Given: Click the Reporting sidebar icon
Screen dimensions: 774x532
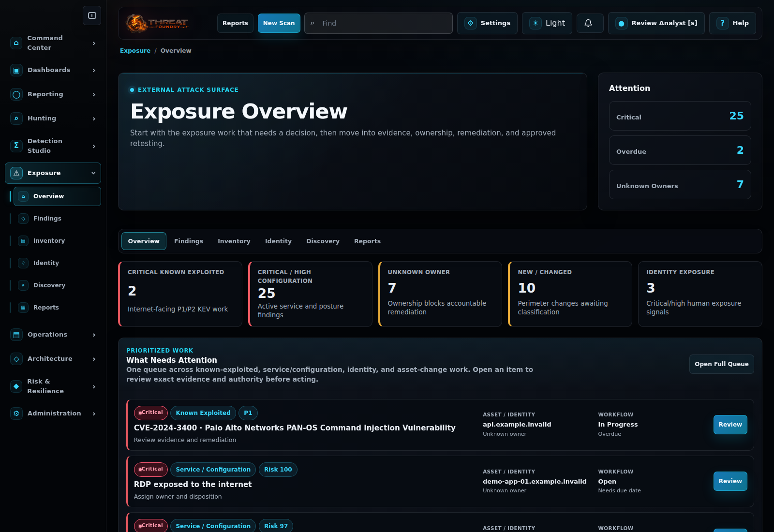Looking at the screenshot, I should tap(16, 94).
